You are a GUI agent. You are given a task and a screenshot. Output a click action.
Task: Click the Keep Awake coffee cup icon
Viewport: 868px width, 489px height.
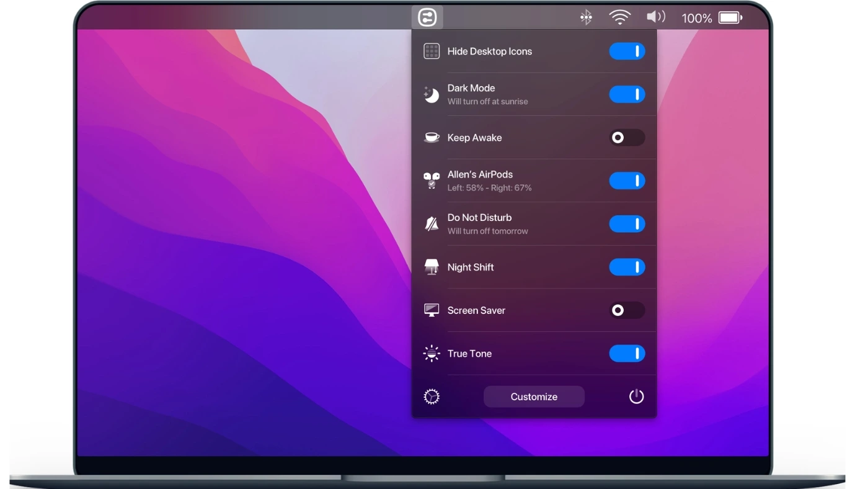[432, 137]
